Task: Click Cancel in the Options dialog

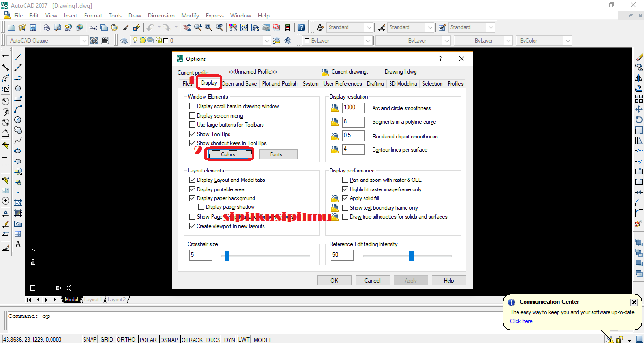Action: tap(373, 281)
